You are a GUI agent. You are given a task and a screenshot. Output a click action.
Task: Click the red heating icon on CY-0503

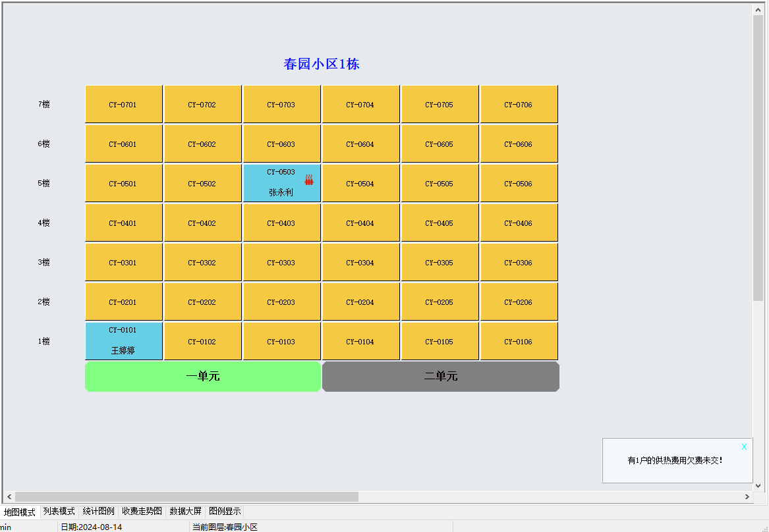click(308, 180)
